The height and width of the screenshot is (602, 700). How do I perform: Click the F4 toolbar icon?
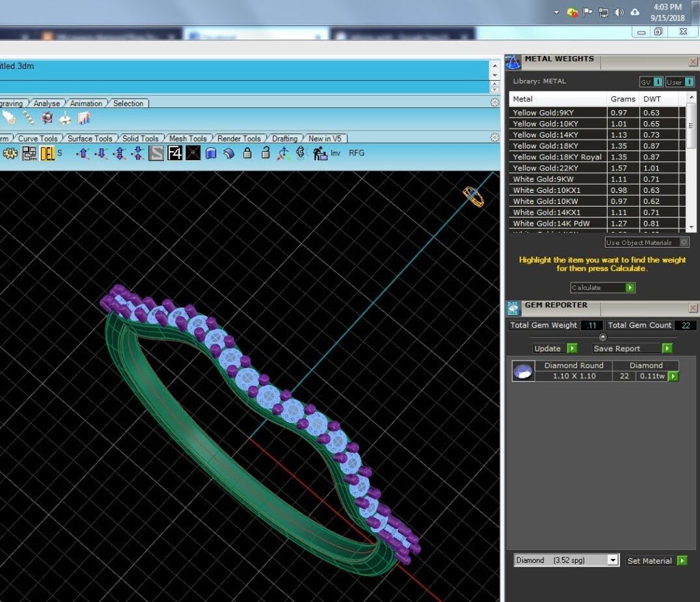coord(174,153)
